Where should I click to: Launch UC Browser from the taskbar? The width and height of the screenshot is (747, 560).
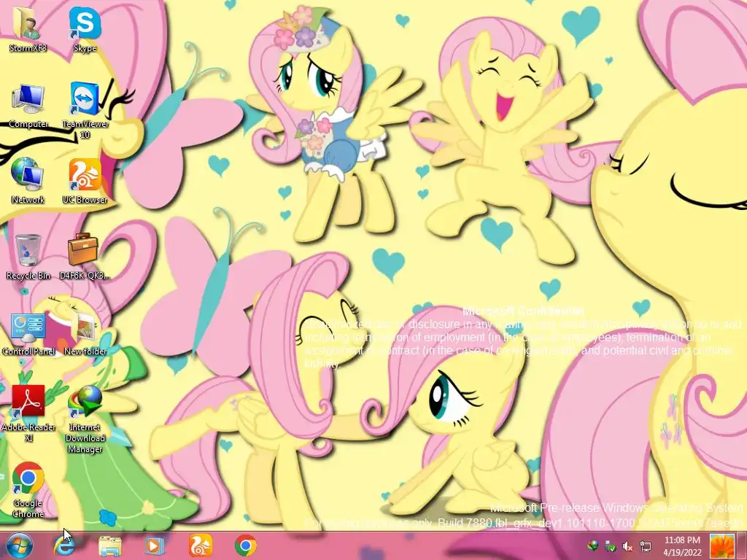pos(200,545)
